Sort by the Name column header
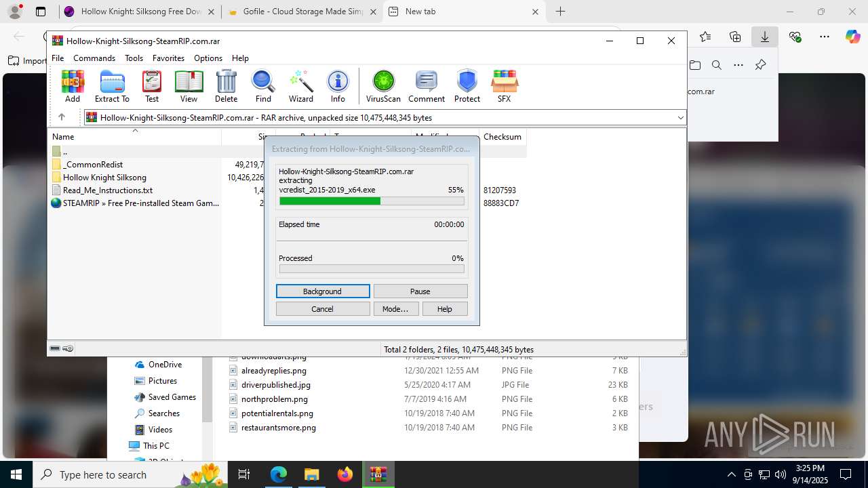Image resolution: width=868 pixels, height=488 pixels. coord(134,136)
